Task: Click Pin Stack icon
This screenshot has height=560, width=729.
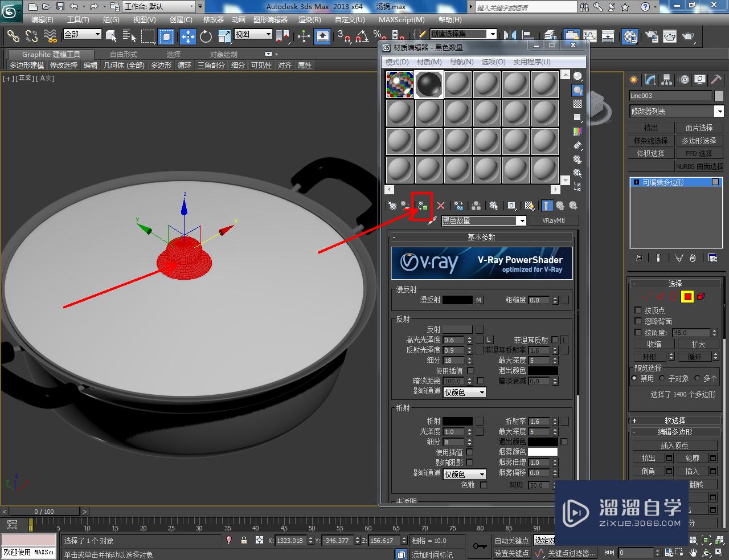Action: pyautogui.click(x=638, y=258)
